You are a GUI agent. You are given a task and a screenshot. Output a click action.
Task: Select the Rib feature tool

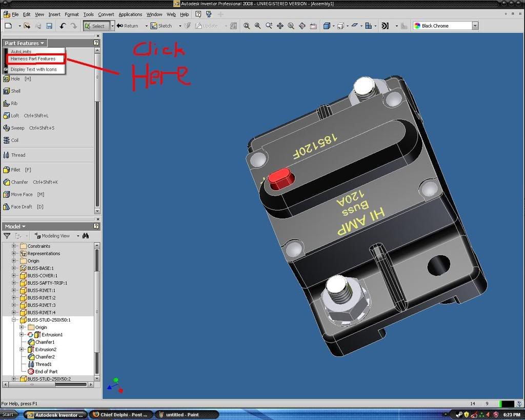tap(10, 104)
